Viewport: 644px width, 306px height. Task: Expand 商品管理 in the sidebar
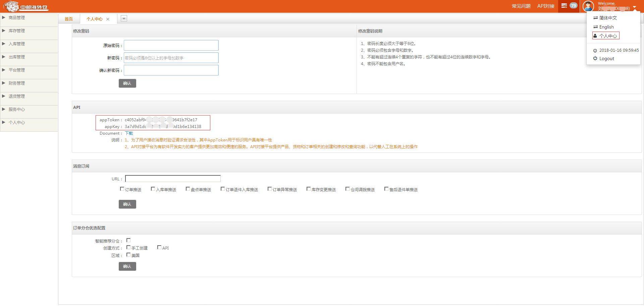point(16,18)
